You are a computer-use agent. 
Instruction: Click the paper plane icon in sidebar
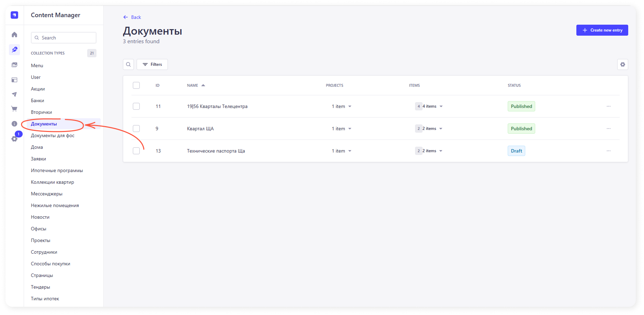[x=14, y=95]
